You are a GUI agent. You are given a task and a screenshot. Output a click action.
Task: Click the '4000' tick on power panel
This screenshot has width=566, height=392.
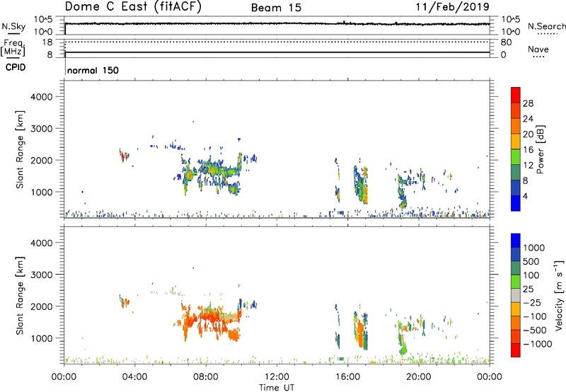(x=42, y=97)
